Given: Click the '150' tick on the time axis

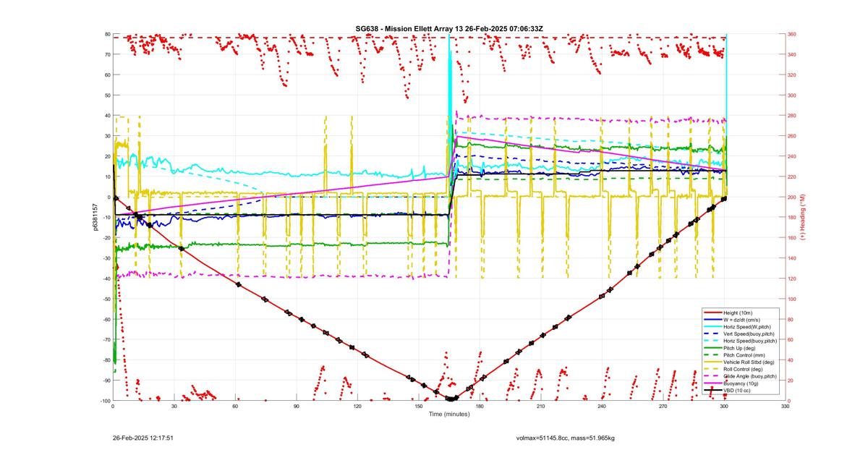Looking at the screenshot, I should 418,407.
